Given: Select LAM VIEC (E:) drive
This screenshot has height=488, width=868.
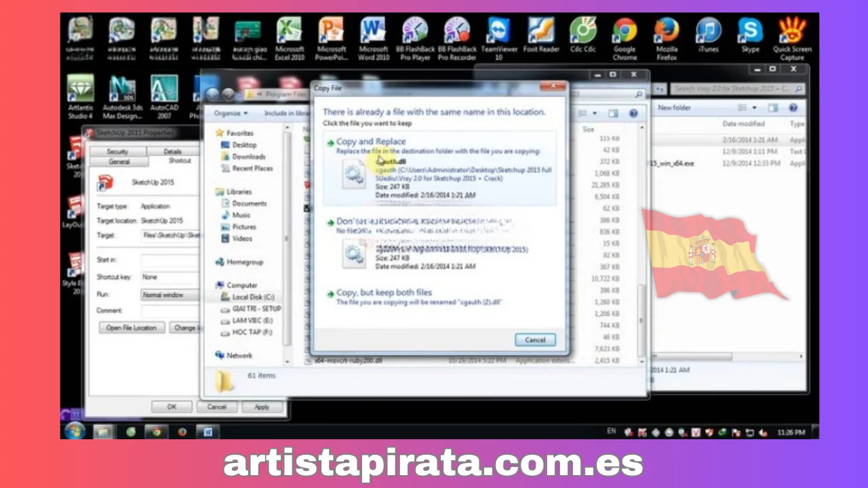Looking at the screenshot, I should pyautogui.click(x=252, y=321).
